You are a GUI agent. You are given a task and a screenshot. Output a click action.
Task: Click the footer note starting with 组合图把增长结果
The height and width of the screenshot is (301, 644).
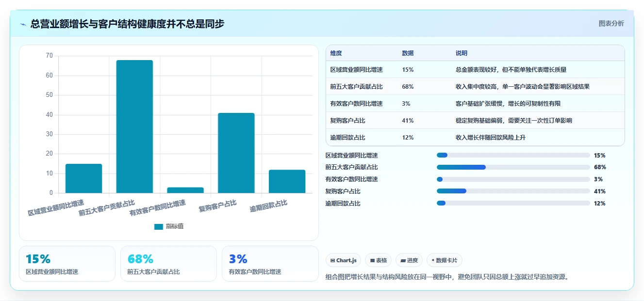click(446, 277)
